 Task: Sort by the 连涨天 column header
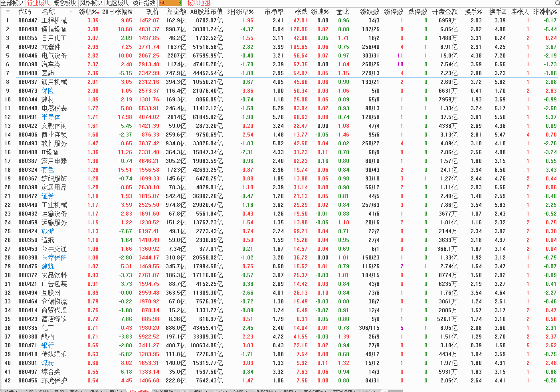point(520,12)
